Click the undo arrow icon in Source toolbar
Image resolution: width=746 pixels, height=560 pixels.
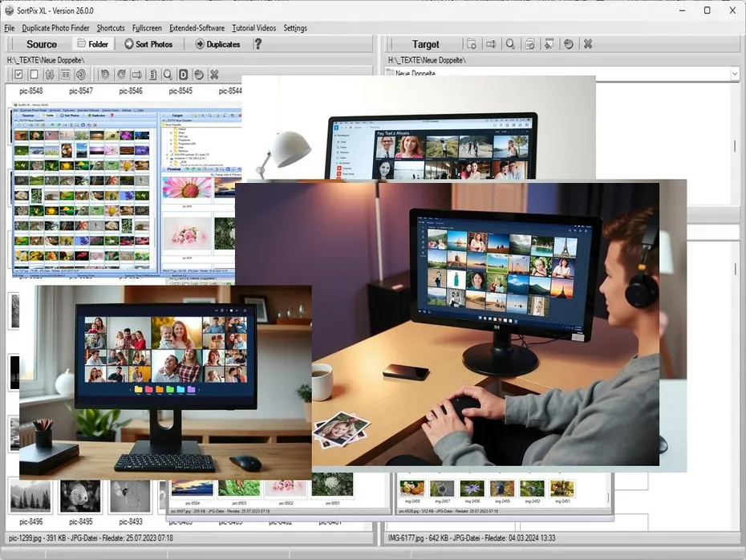(x=106, y=74)
